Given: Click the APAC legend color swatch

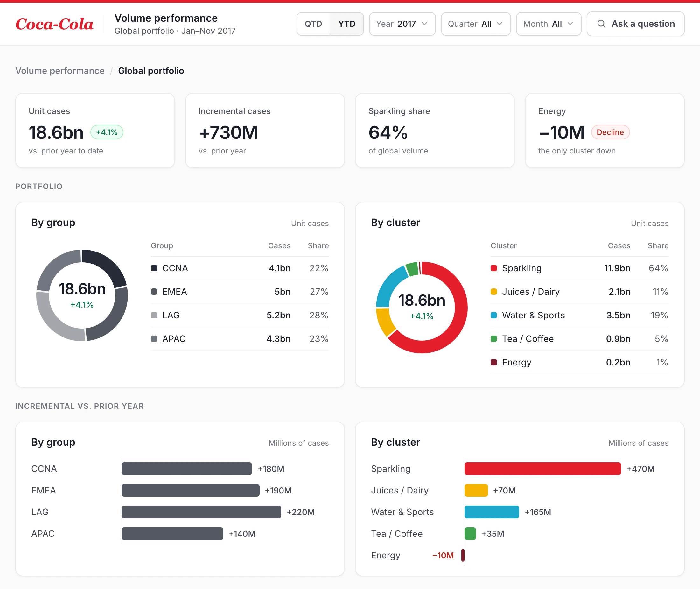Looking at the screenshot, I should pos(154,338).
